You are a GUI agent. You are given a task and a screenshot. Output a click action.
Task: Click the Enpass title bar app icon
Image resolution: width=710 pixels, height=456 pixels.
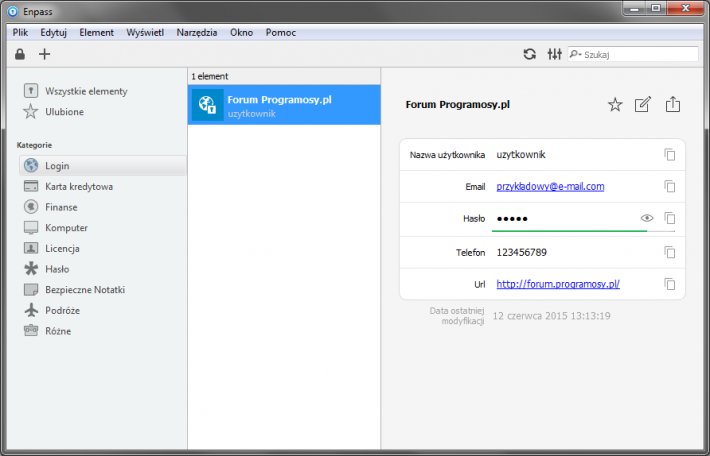pyautogui.click(x=13, y=11)
